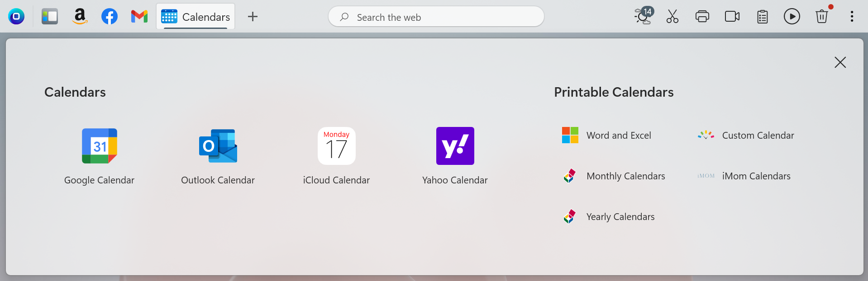Open the Word and Excel printable calendars link
Screen dimensions: 868x281
pos(606,135)
